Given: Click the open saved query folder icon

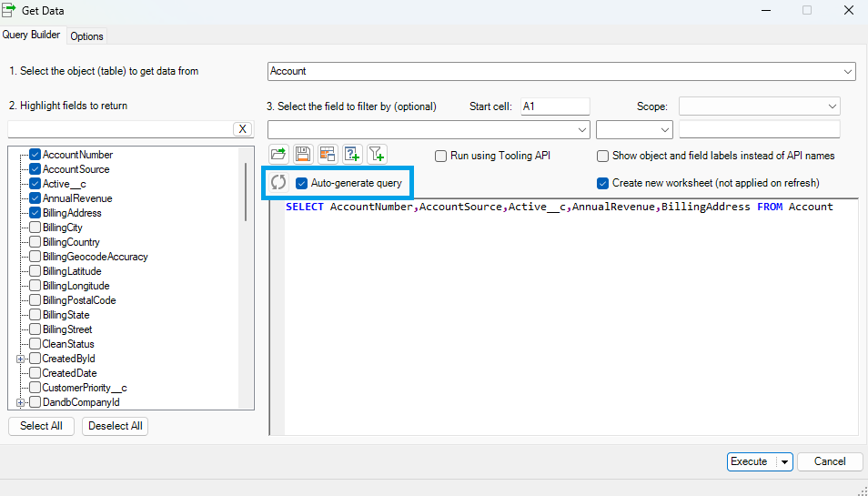Looking at the screenshot, I should click(278, 155).
